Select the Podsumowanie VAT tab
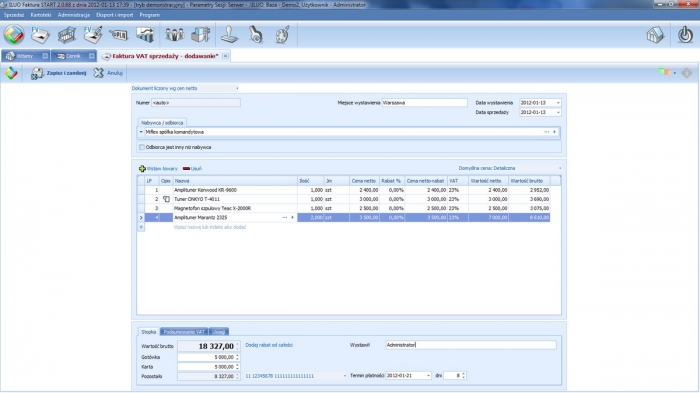 (x=184, y=332)
